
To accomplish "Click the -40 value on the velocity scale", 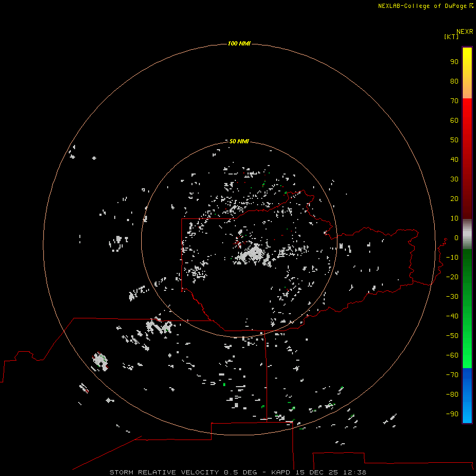I will pos(452,316).
